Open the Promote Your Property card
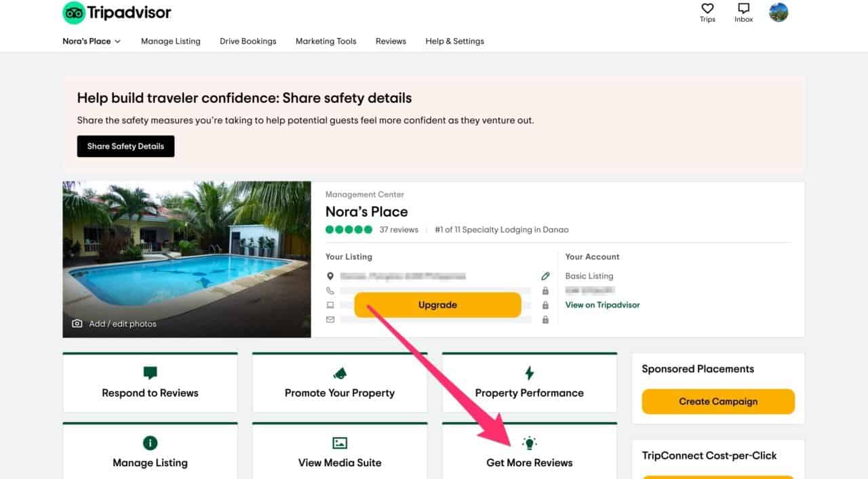868x479 pixels. [x=340, y=383]
